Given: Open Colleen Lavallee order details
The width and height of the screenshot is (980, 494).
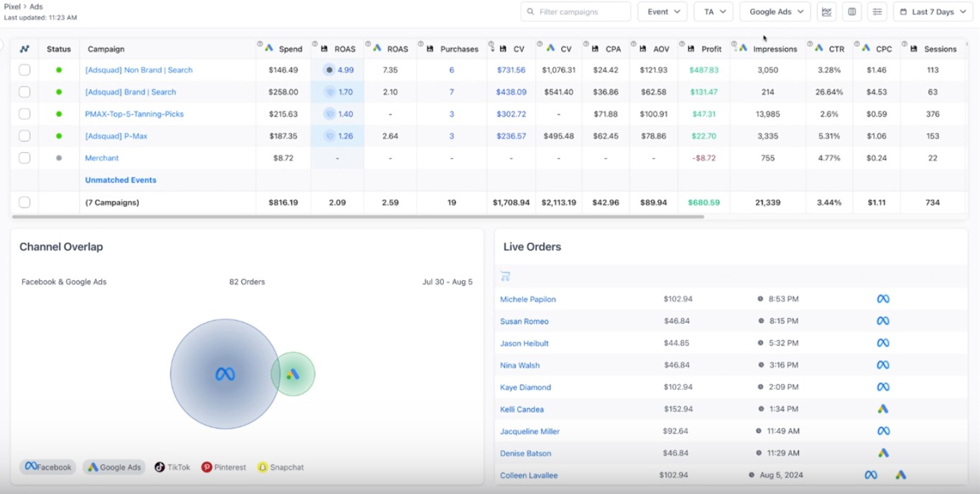Looking at the screenshot, I should [x=529, y=475].
